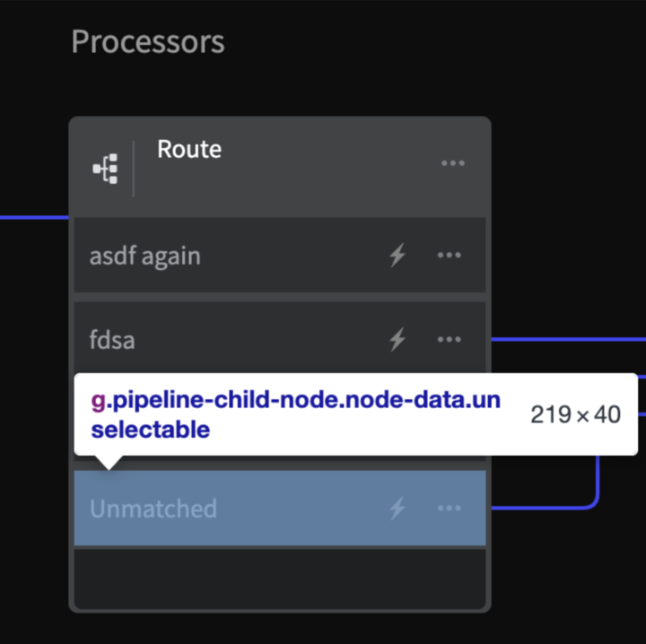Open the Unmatched row ellipsis menu
Screen dimensions: 646x644
[x=450, y=509]
